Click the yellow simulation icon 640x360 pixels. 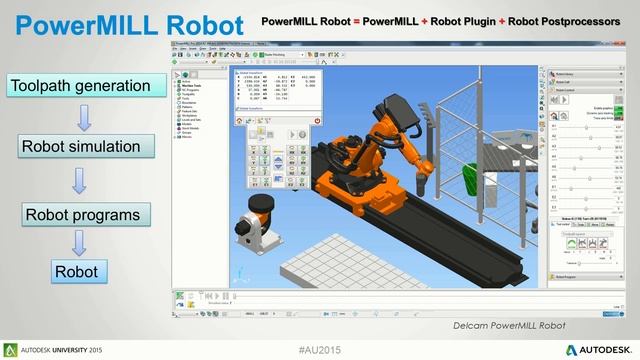191,305
